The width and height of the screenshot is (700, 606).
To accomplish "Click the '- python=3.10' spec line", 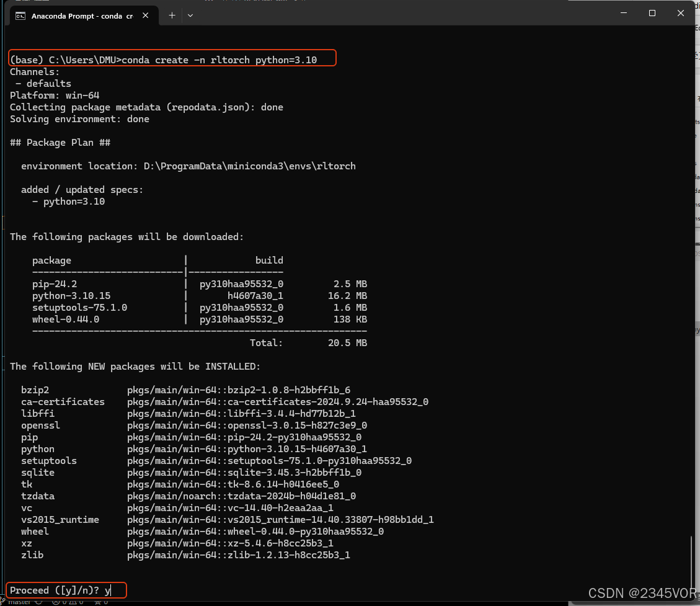I will pos(68,202).
